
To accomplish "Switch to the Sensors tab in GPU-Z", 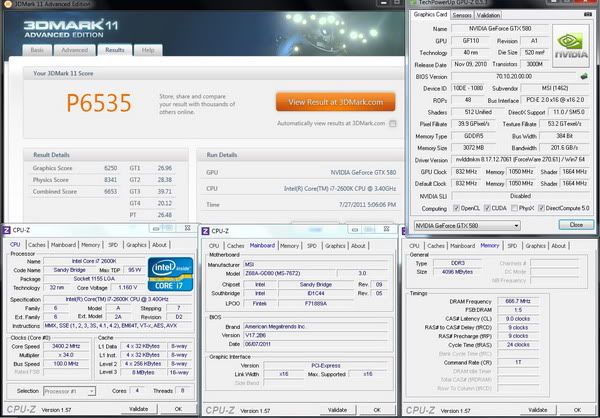I will (462, 15).
